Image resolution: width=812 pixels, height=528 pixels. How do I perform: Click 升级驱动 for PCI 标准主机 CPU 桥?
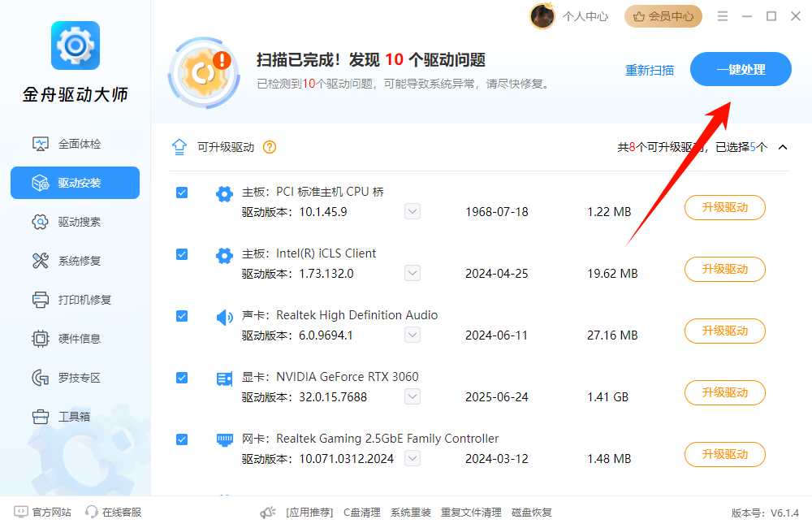[724, 207]
